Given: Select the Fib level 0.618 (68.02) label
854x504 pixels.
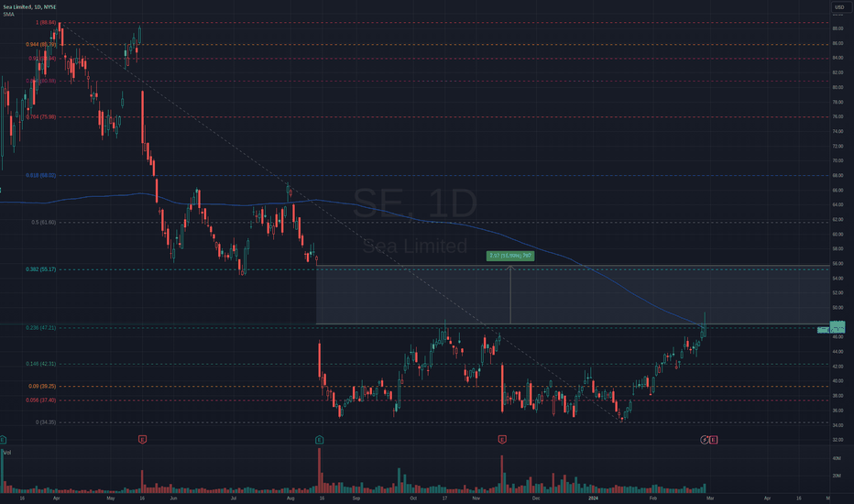Looking at the screenshot, I should tap(41, 175).
